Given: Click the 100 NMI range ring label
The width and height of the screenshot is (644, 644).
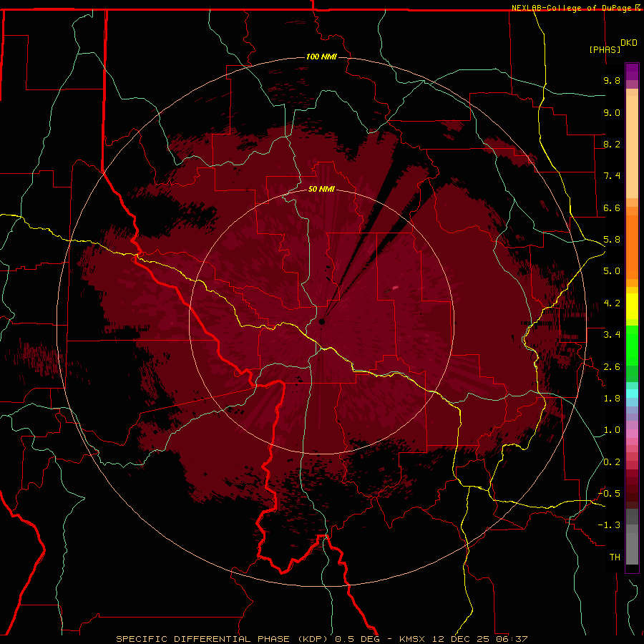Looking at the screenshot, I should click(321, 57).
